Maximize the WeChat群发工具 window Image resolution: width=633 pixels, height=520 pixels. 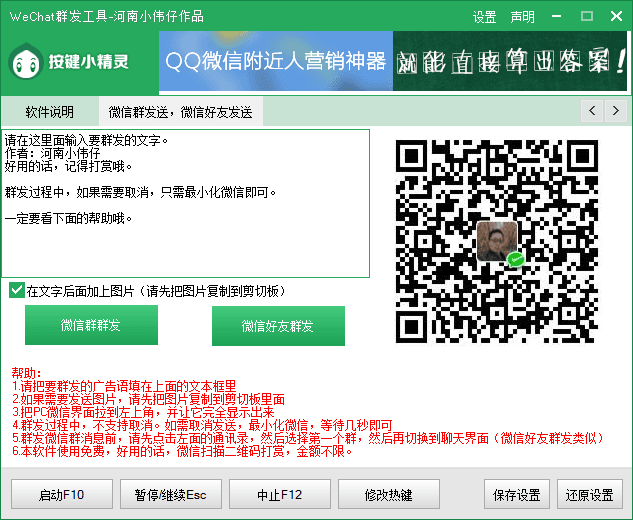[x=587, y=16]
